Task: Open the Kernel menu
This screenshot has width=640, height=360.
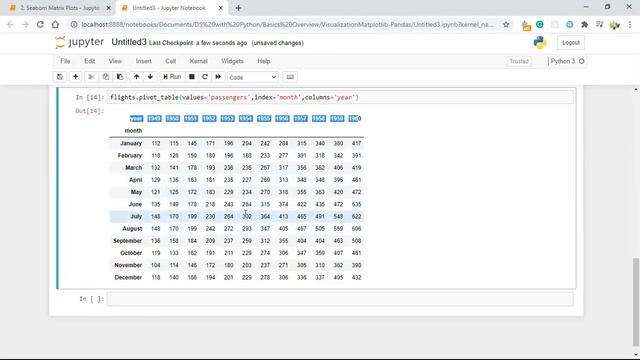Action: tap(198, 61)
